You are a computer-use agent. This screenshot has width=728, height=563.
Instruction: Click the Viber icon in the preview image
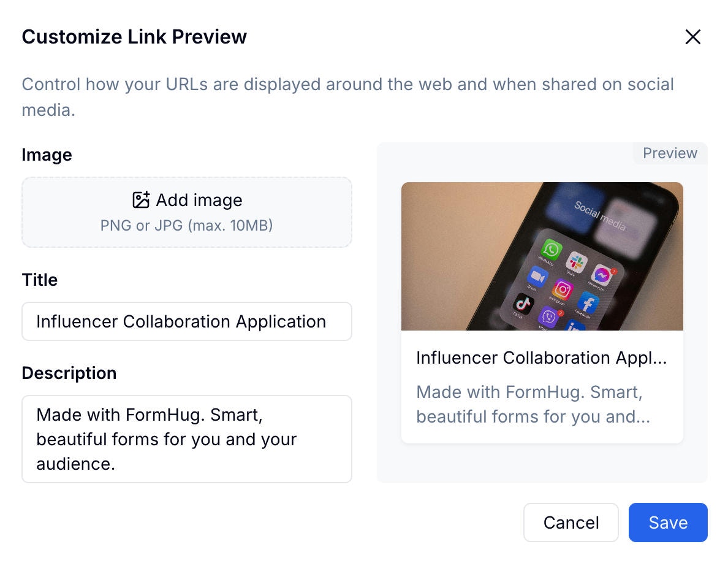549,316
